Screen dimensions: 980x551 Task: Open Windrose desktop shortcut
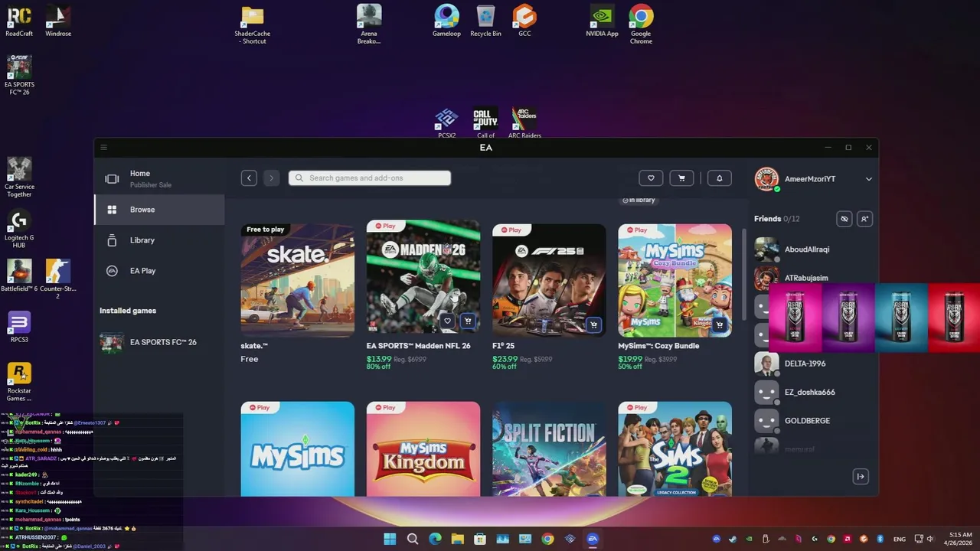tap(58, 21)
